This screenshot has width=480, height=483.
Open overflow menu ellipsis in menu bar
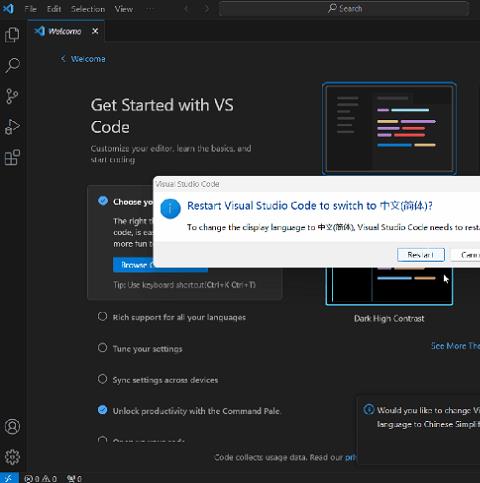(x=150, y=9)
